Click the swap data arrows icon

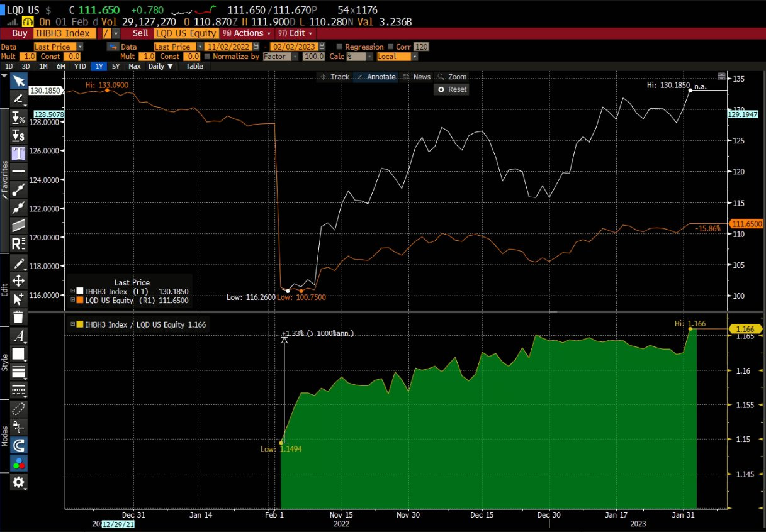coord(113,47)
